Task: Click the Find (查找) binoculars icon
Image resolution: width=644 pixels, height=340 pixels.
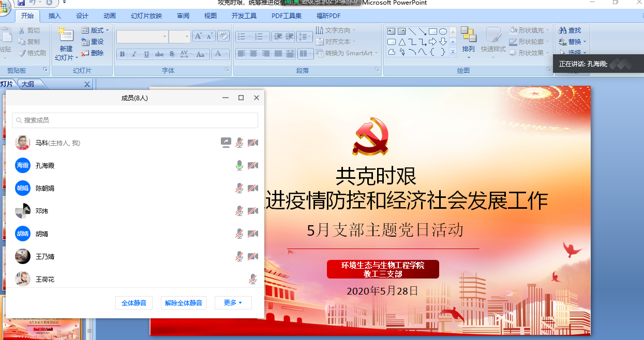Action: point(563,30)
